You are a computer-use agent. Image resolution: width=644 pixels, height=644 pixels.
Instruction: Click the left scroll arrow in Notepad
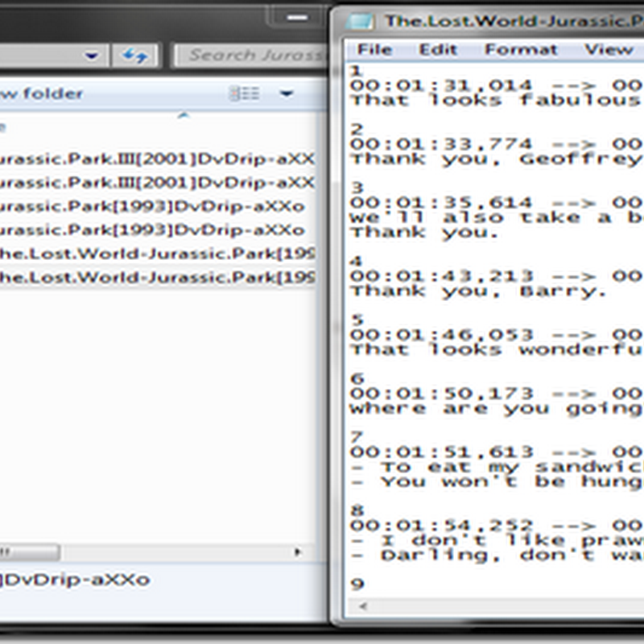362,606
